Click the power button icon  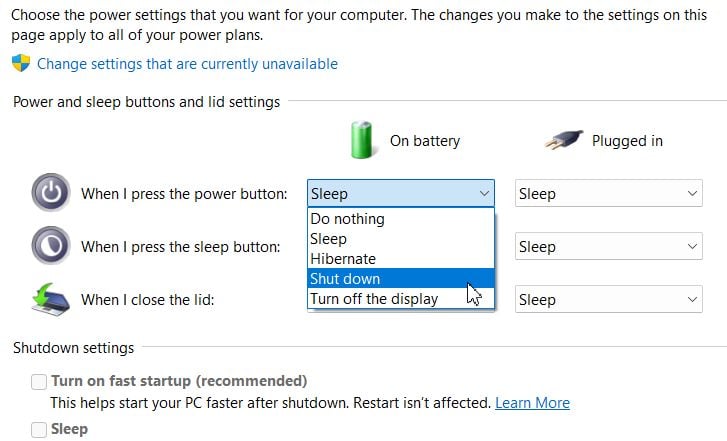[x=51, y=192]
